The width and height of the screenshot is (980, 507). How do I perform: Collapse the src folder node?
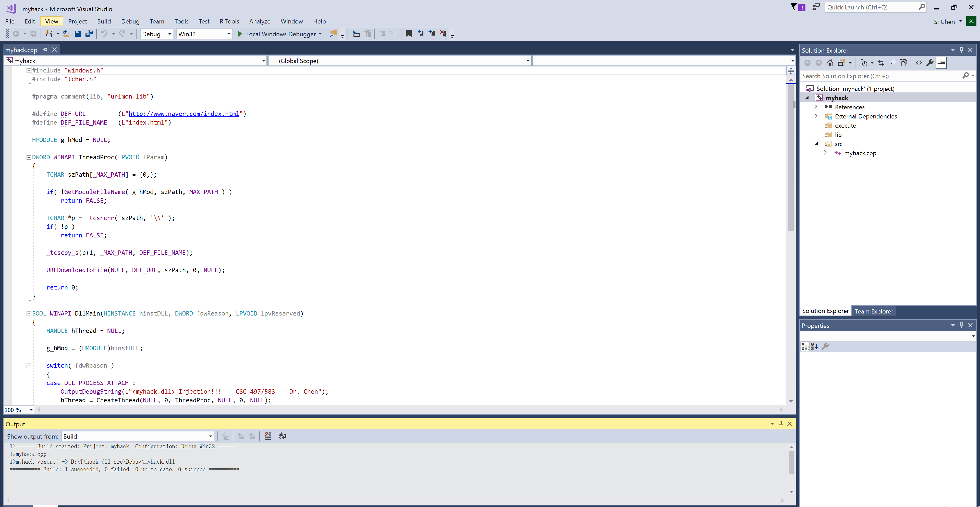coord(816,144)
